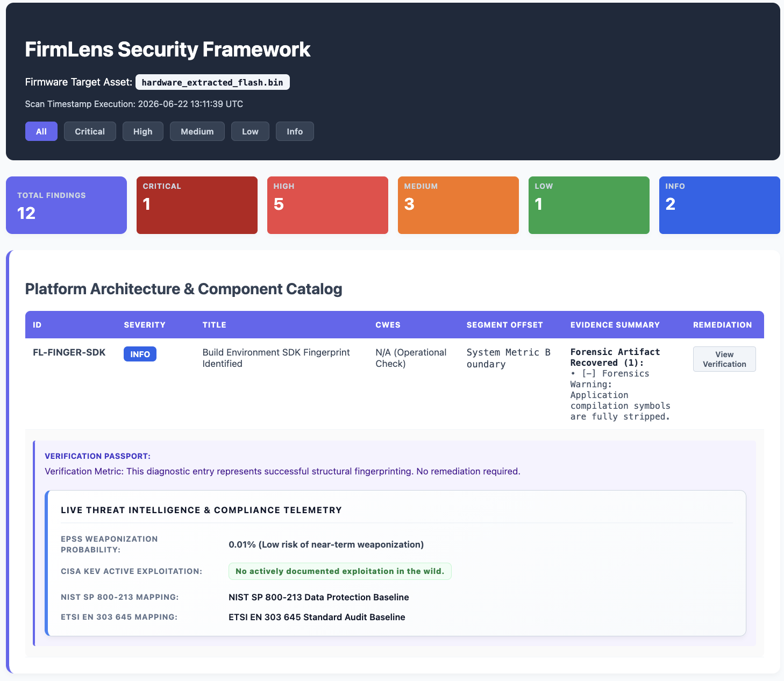
Task: Open the Info count card
Action: tap(719, 205)
